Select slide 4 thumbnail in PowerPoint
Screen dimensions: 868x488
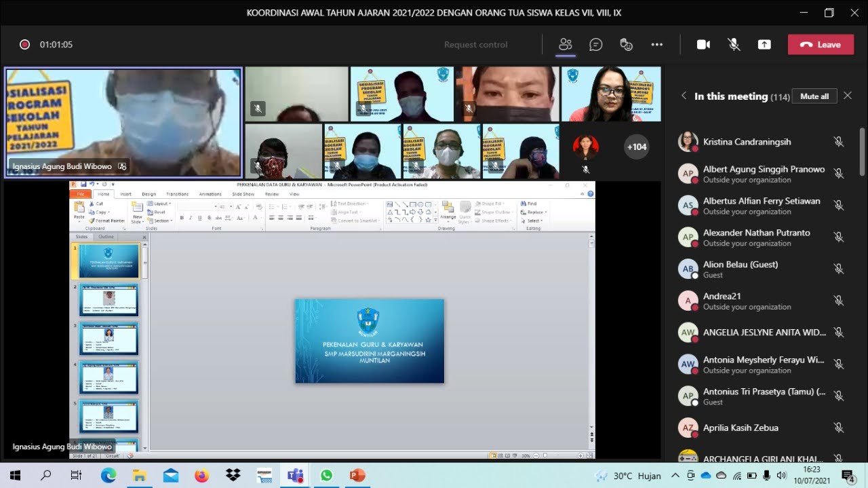pyautogui.click(x=108, y=378)
